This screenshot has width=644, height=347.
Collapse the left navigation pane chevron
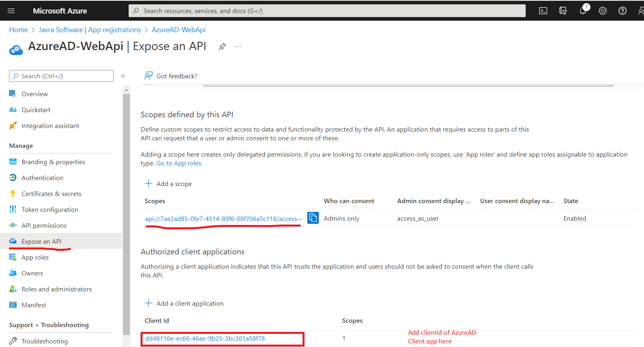coord(123,76)
